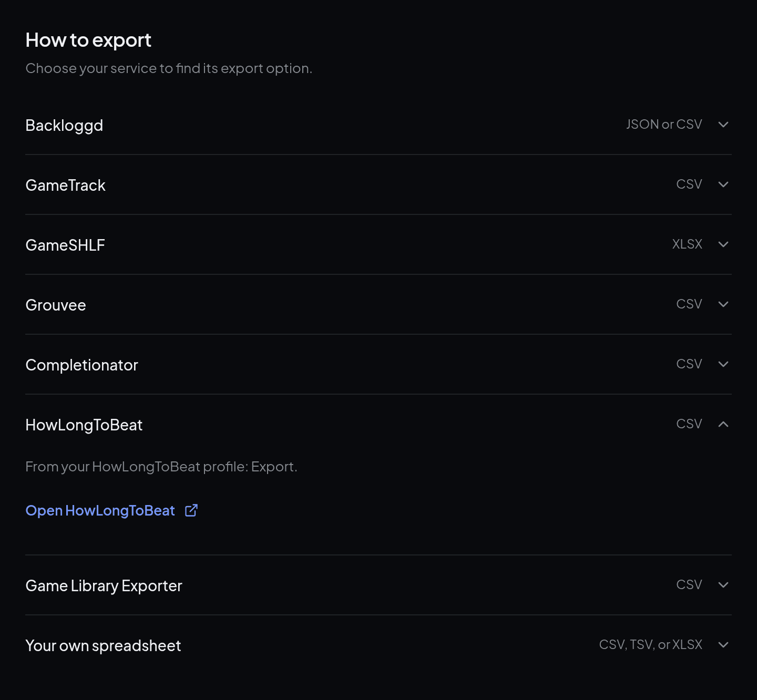This screenshot has width=757, height=700.
Task: Select the Your own spreadsheet title
Action: [x=103, y=646]
